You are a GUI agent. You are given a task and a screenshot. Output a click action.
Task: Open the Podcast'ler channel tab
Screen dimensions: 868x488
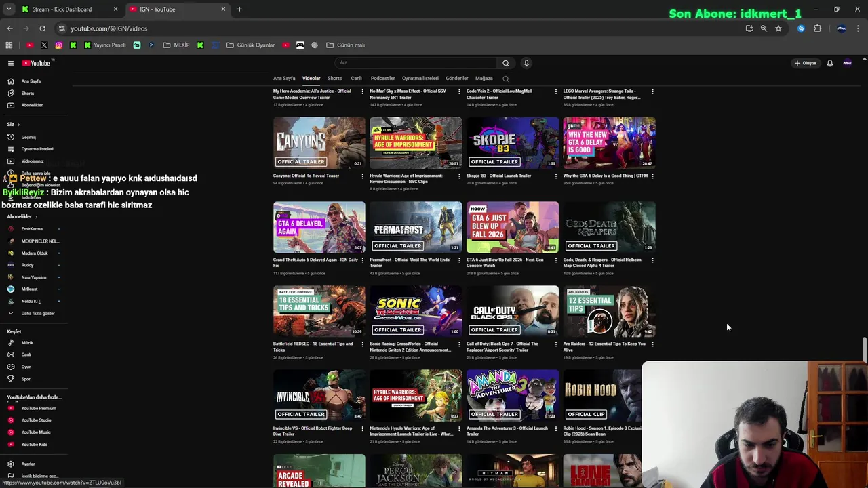[x=382, y=78]
